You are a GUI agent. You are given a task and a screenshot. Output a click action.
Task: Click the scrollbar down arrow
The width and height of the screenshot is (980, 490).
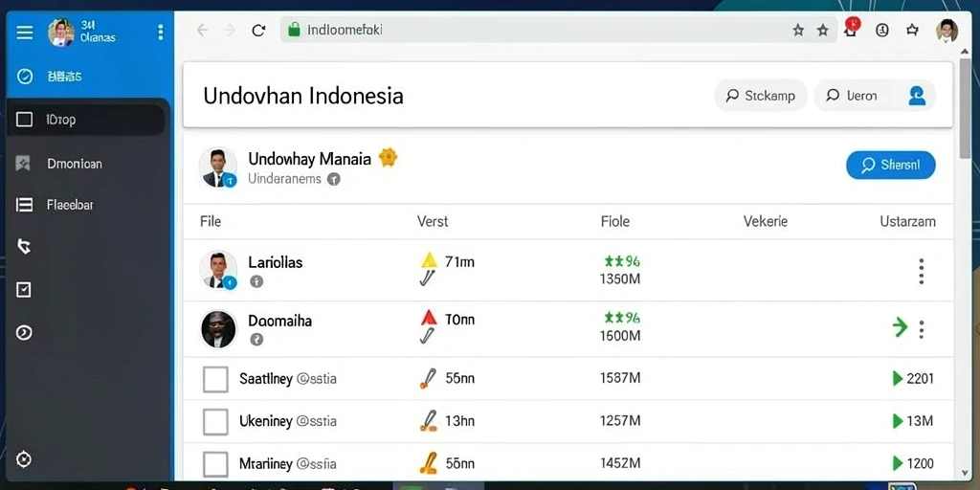[x=966, y=474]
